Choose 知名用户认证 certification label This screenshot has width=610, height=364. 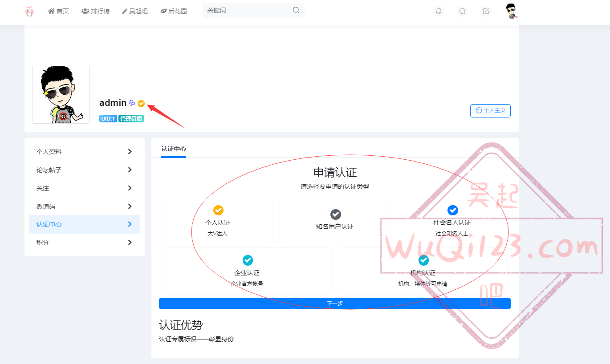335,226
